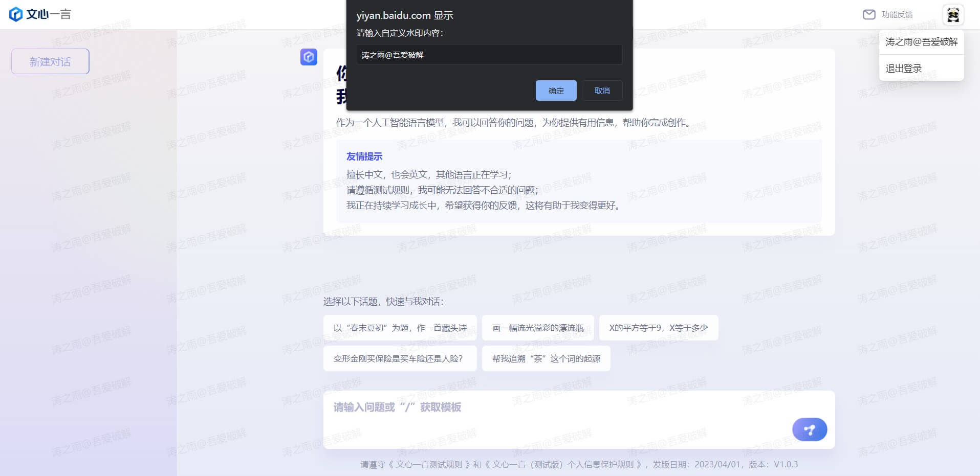The height and width of the screenshot is (476, 980).
Task: Click 选择以下话题，快速与我对话 label
Action: [x=383, y=301]
